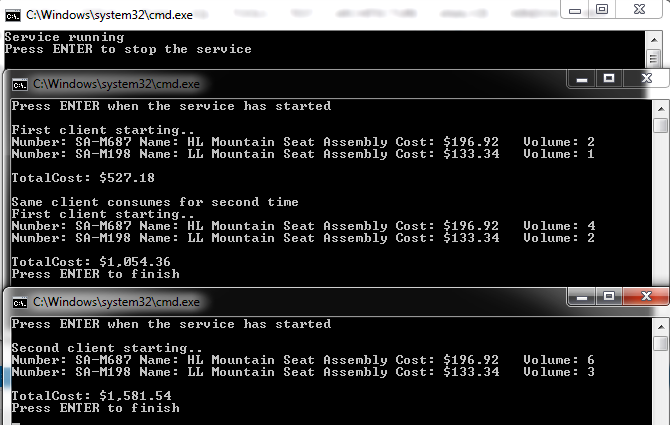Open cmd icon menu of Second client window
Screen dimensions: 670x425
click(x=20, y=301)
